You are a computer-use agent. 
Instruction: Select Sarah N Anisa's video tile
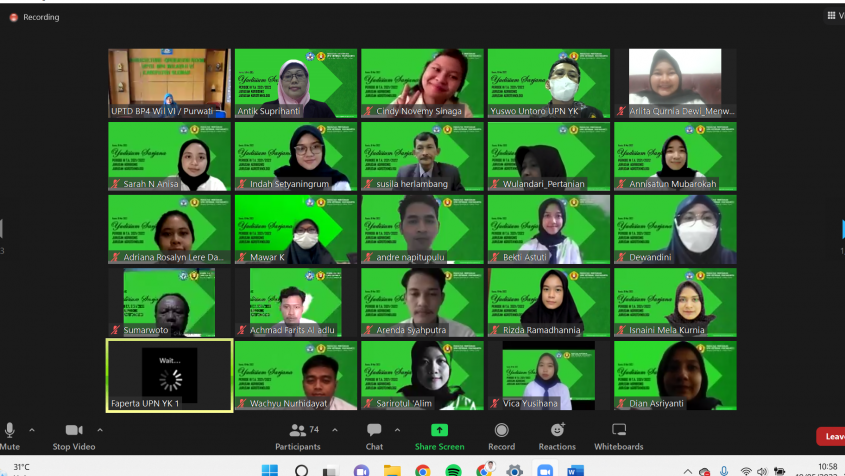click(169, 156)
